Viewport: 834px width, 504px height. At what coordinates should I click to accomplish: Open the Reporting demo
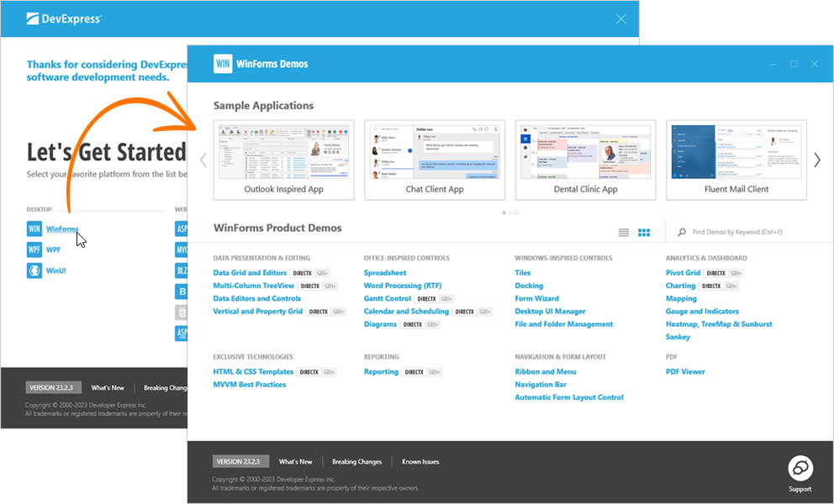[x=381, y=371]
